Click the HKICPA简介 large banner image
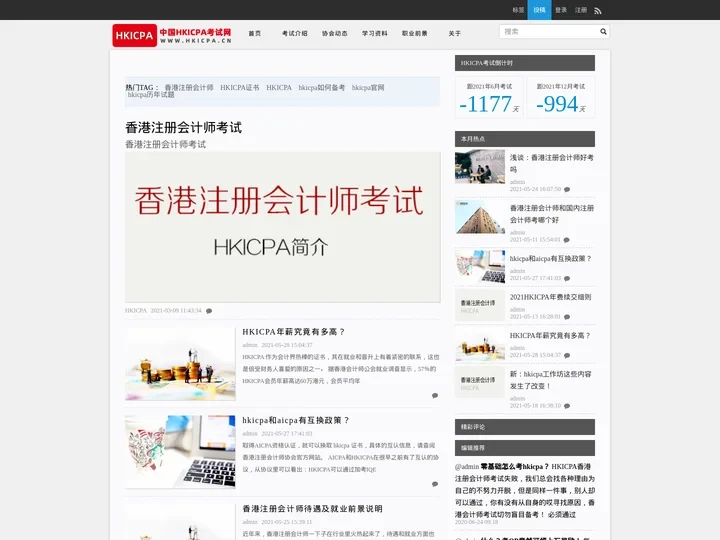 pos(282,227)
